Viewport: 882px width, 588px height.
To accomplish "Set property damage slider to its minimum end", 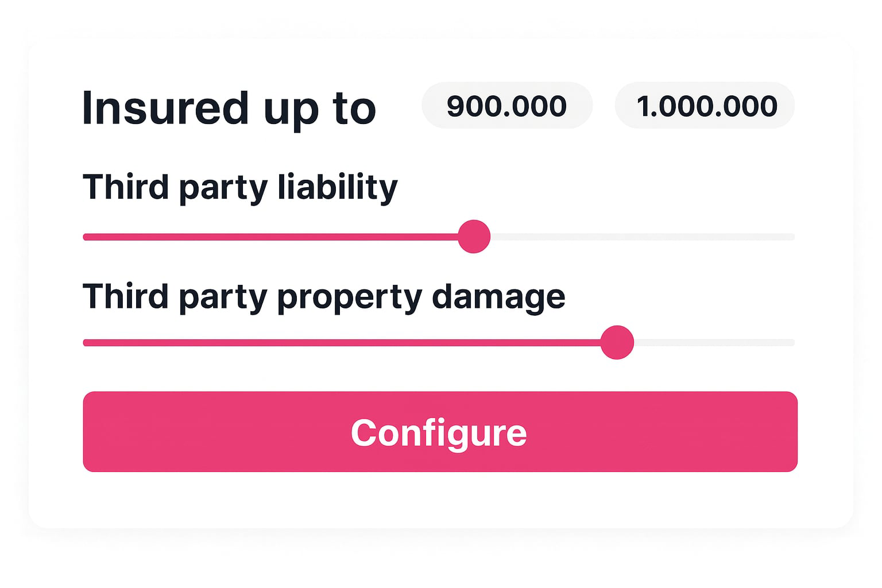I will (85, 343).
